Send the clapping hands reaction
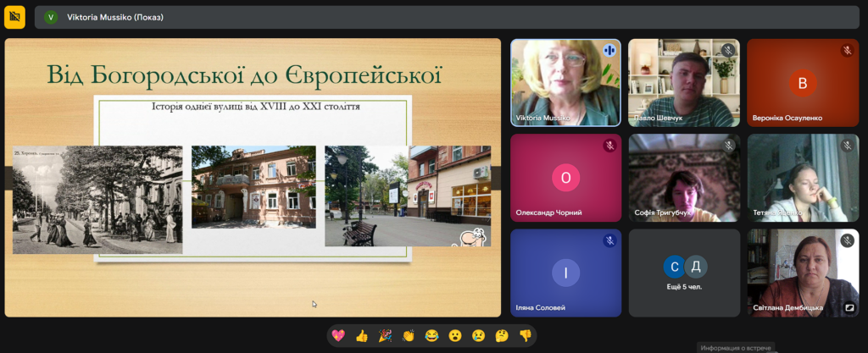 408,336
